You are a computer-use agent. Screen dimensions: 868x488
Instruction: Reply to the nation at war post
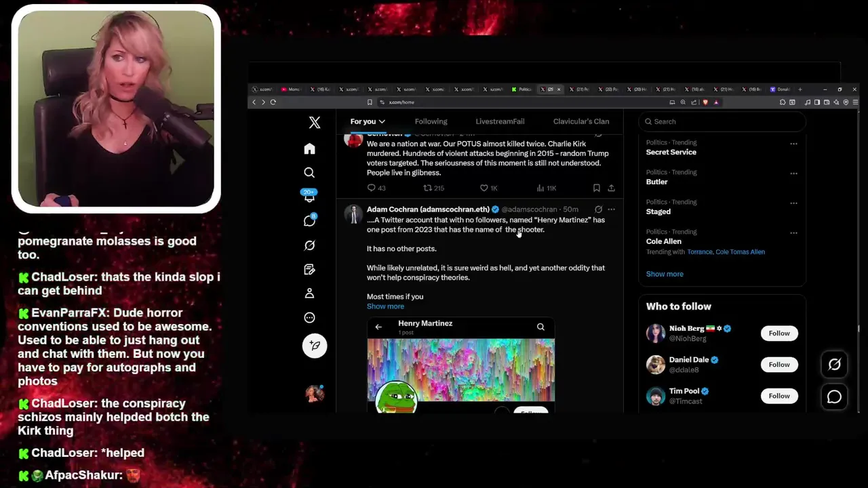pyautogui.click(x=376, y=188)
